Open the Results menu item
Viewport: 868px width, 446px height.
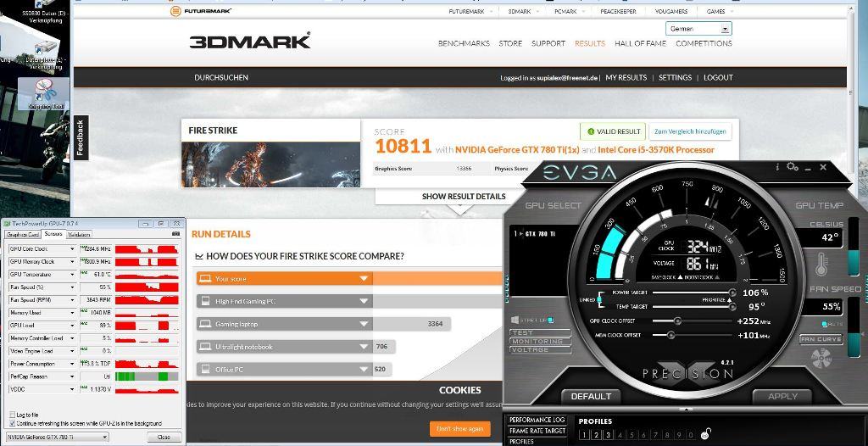click(590, 43)
